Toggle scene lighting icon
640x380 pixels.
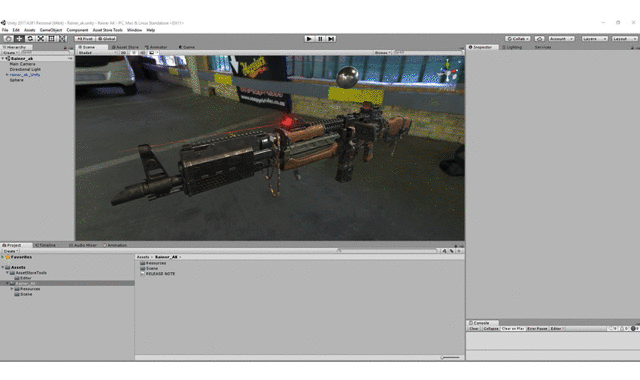pyautogui.click(x=133, y=53)
